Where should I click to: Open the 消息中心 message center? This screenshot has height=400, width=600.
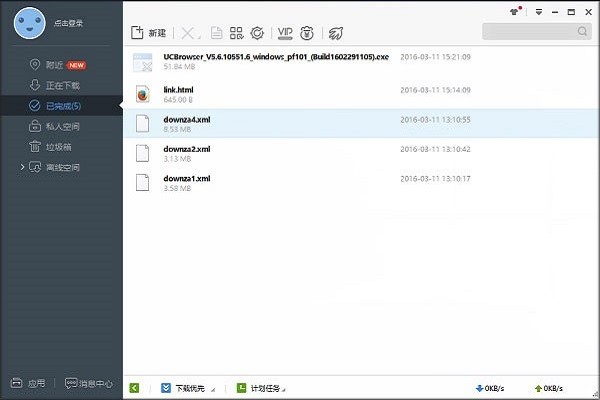88,383
